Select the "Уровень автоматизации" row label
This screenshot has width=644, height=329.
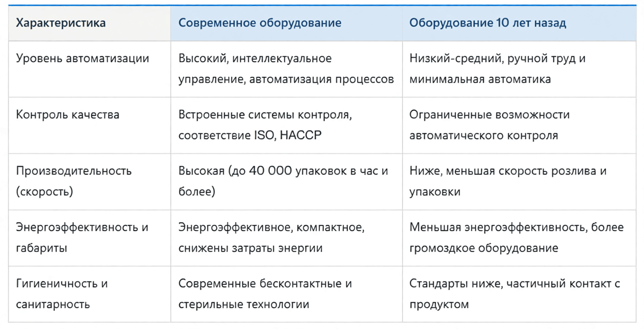pyautogui.click(x=82, y=59)
